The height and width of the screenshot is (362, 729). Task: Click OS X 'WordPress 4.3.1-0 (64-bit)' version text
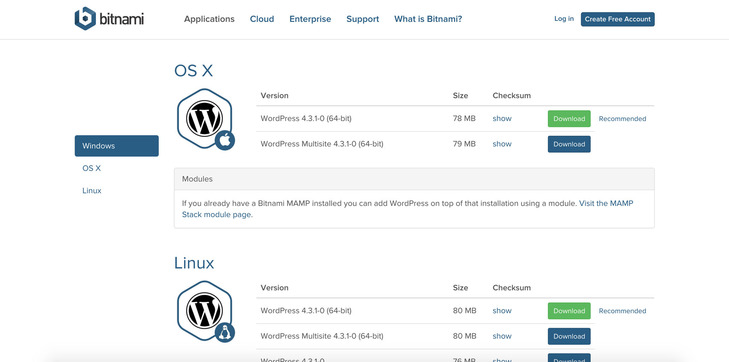pos(306,118)
